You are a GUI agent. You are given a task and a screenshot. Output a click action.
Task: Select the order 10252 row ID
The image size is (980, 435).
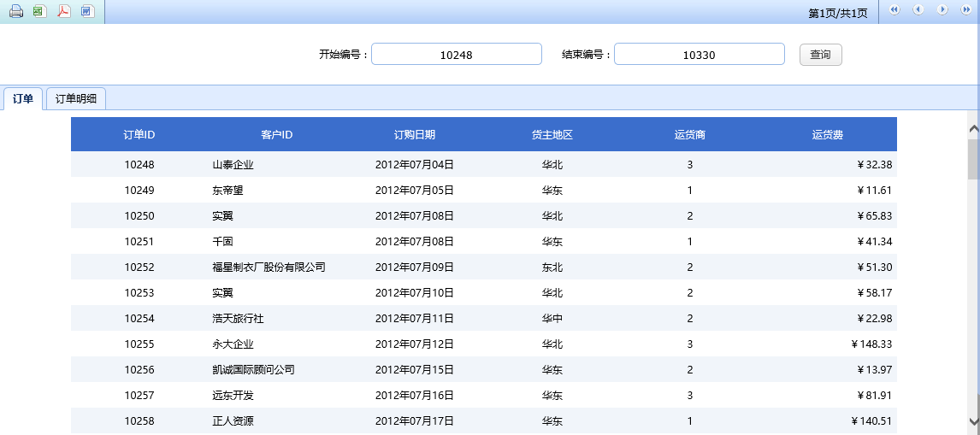(139, 267)
